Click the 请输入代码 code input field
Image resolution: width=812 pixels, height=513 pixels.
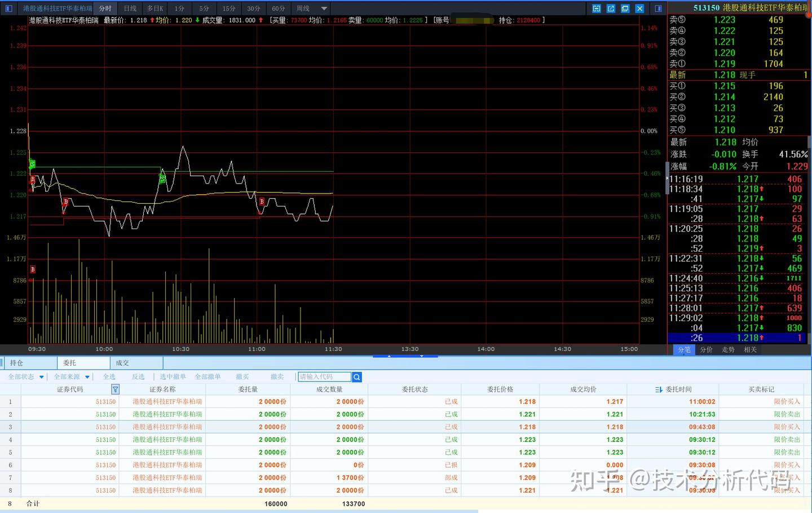point(324,377)
